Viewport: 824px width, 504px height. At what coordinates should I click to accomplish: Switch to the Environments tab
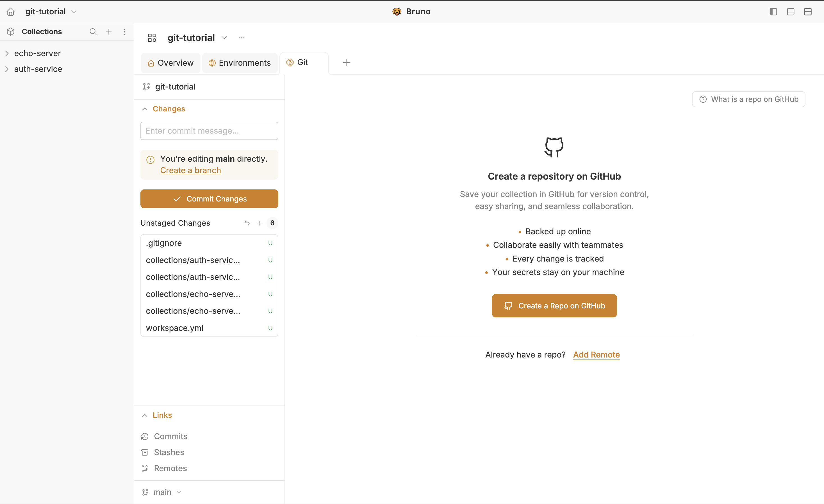click(240, 63)
